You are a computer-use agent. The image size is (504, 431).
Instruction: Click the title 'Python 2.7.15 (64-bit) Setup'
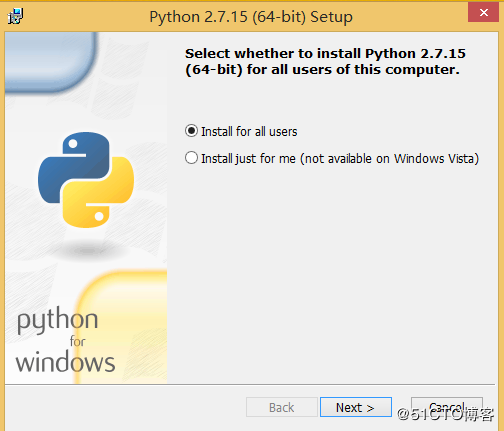tap(251, 17)
